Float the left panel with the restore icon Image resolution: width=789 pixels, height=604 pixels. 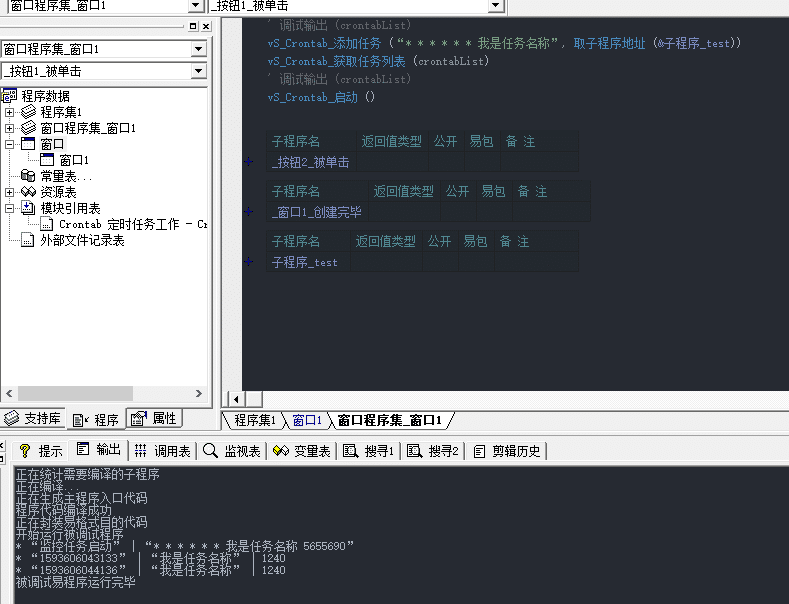point(193,27)
